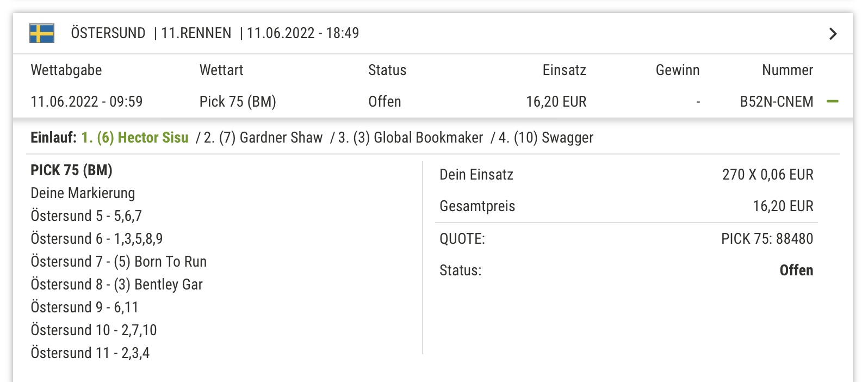Click the PICK 75: 88480 quote value
The image size is (868, 382).
[x=767, y=239]
